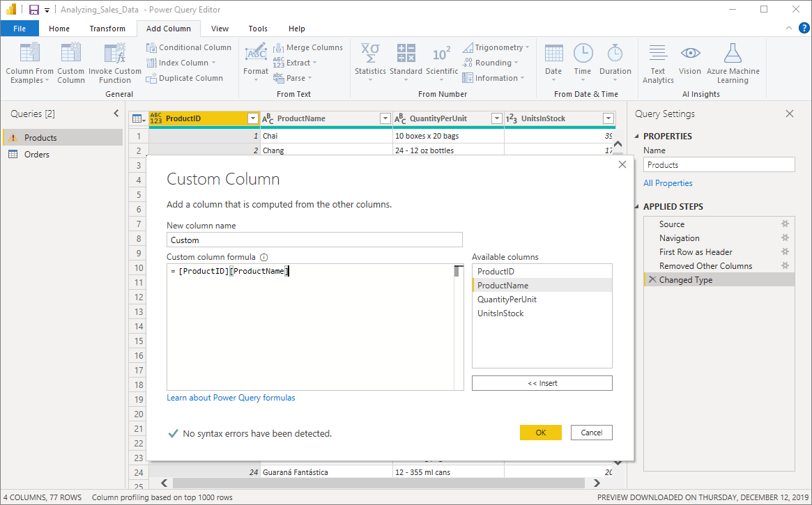The height and width of the screenshot is (505, 812).
Task: Insert an Index Column
Action: (178, 62)
